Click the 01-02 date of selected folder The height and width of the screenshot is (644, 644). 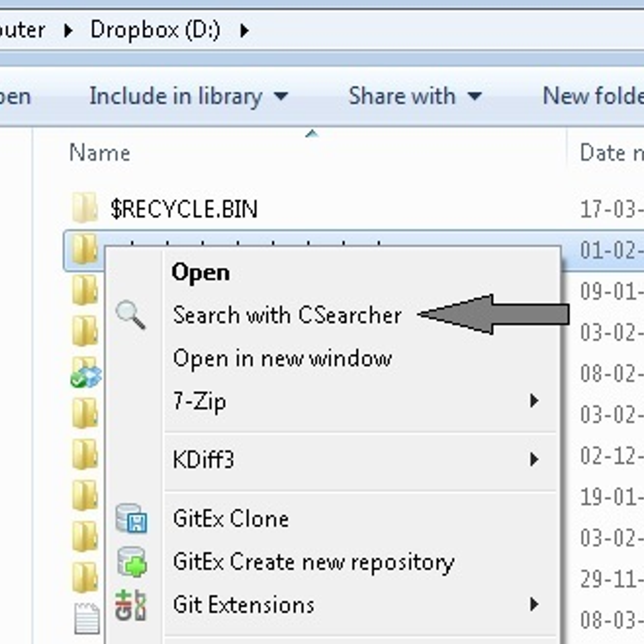click(x=612, y=250)
